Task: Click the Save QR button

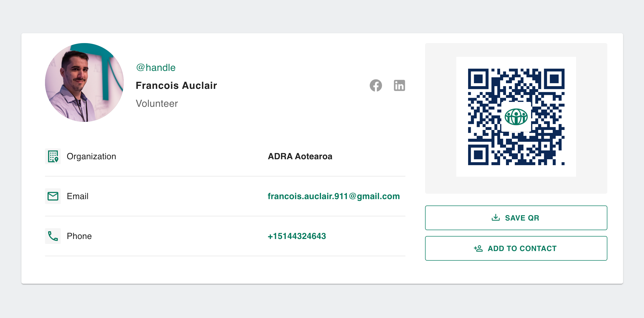Action: click(x=516, y=218)
